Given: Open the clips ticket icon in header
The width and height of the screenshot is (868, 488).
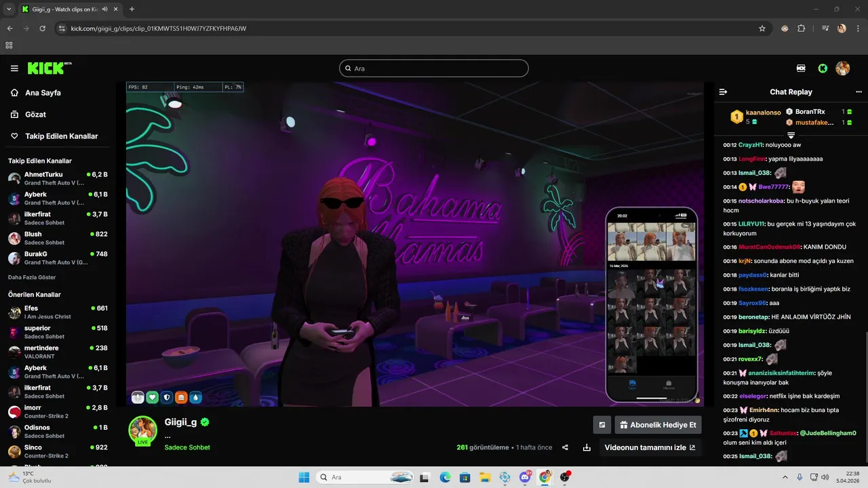Looking at the screenshot, I should pyautogui.click(x=801, y=68).
